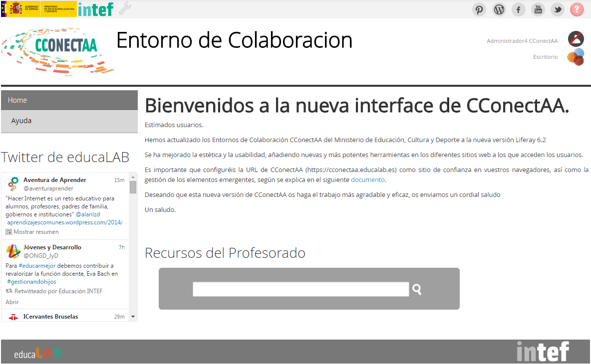Open the Pinterest social icon

click(479, 9)
